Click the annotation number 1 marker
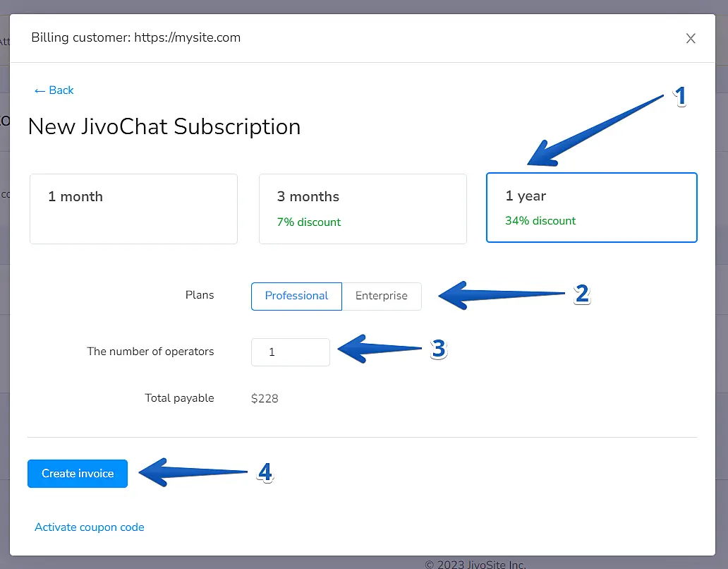Viewport: 728px width, 569px height. coord(680,97)
